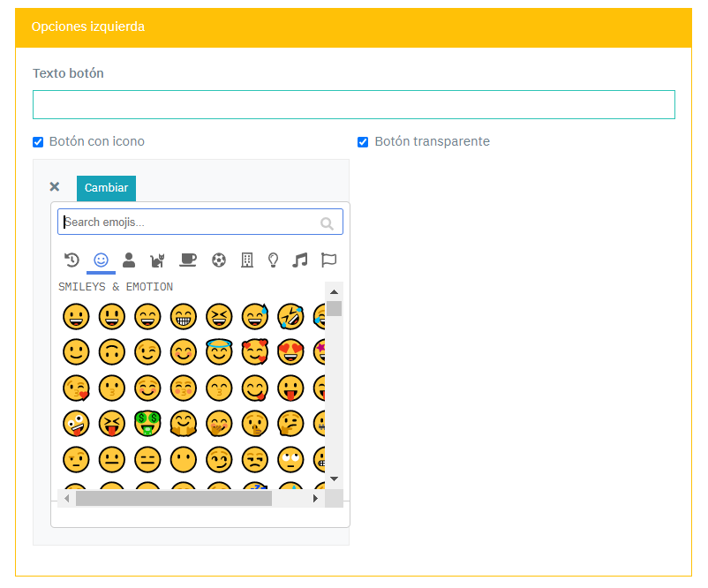The image size is (708, 588).
Task: Uncheck the 'Botón con icono' checkbox
Action: [38, 142]
